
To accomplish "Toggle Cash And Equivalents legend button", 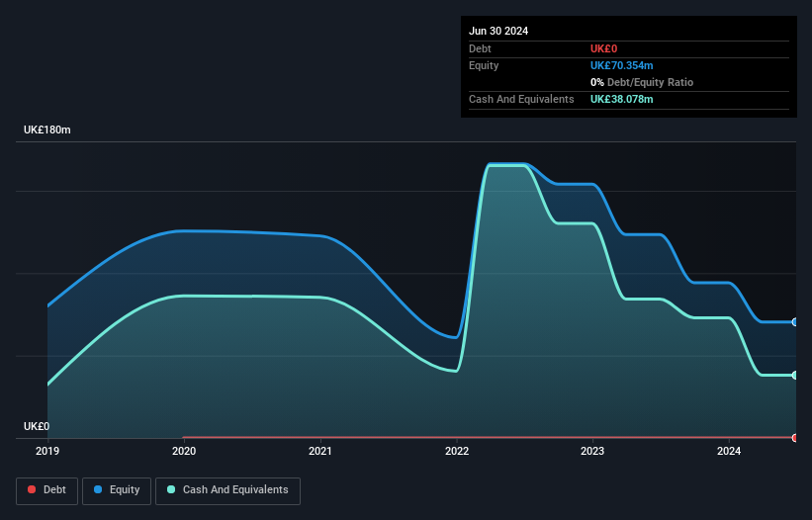I will pos(227,490).
